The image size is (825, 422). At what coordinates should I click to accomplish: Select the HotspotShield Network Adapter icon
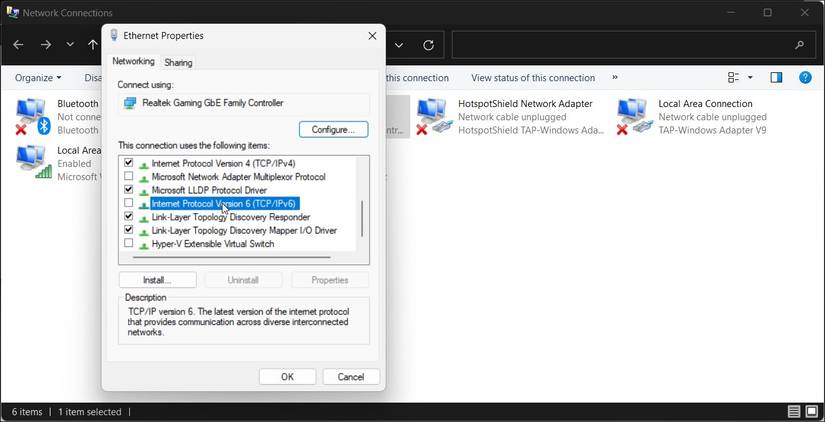(x=435, y=117)
